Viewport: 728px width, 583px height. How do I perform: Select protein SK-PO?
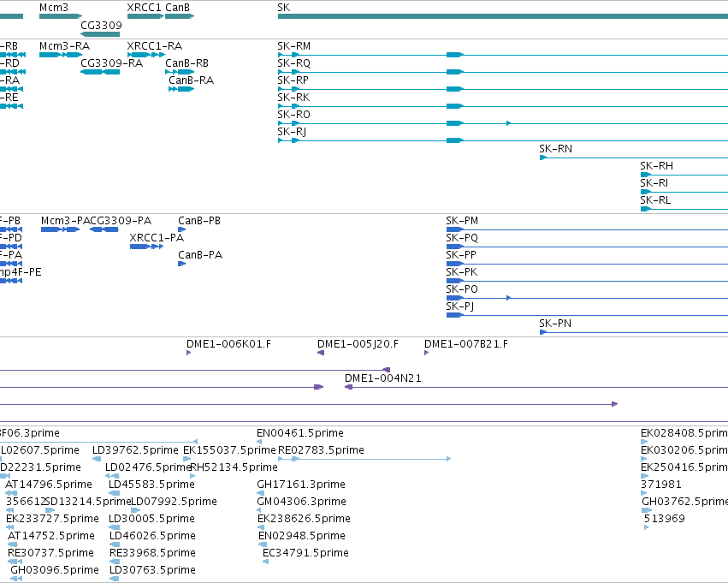pos(587,298)
